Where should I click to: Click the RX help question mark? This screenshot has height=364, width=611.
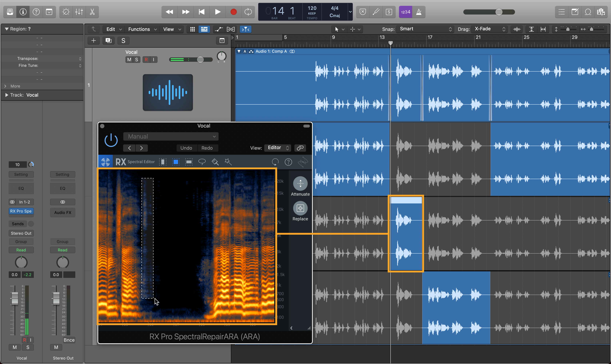pyautogui.click(x=288, y=162)
